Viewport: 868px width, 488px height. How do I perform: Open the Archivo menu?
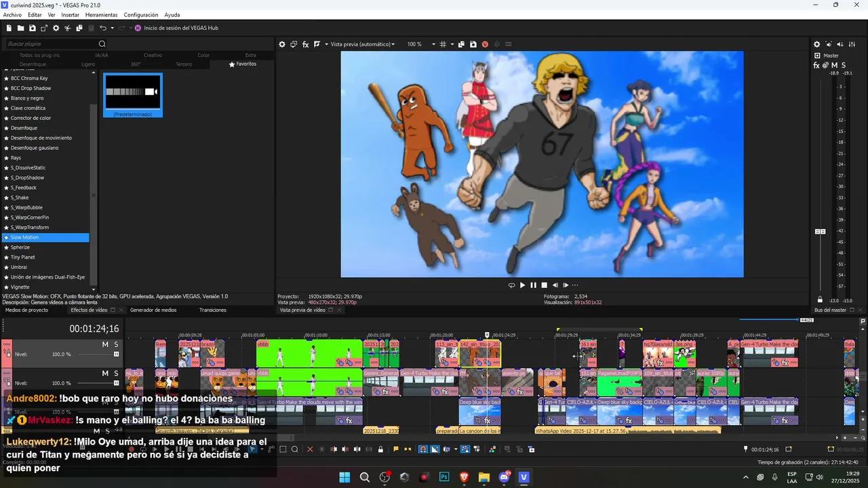[x=12, y=15]
